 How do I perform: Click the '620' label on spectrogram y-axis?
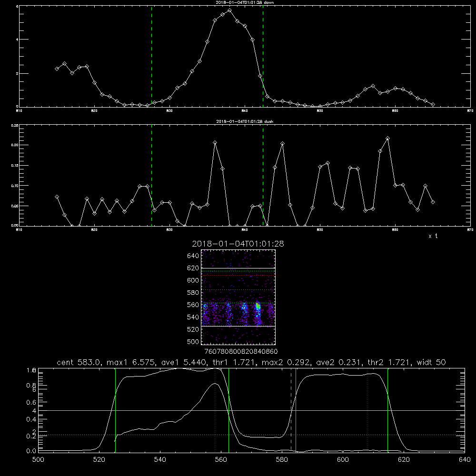click(x=193, y=268)
